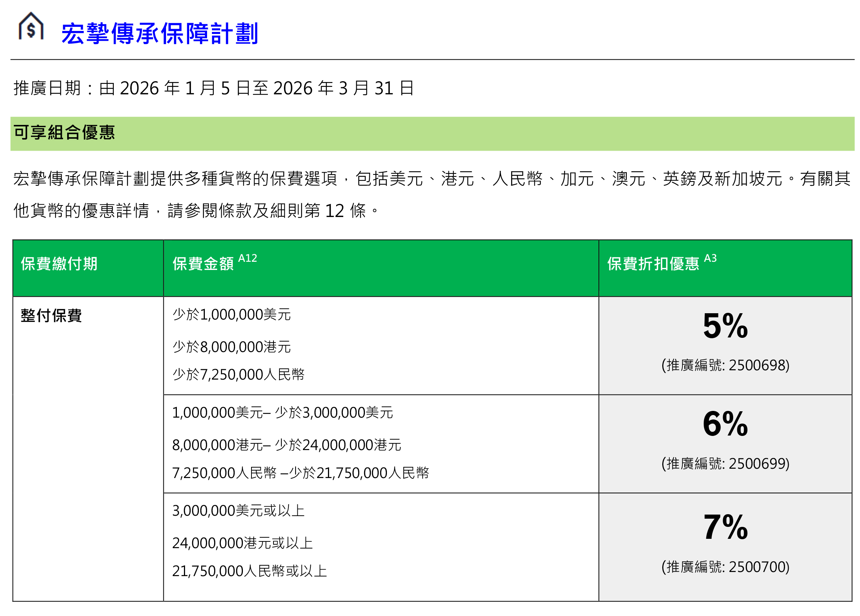
Task: Click the 保費金額 column header
Action: pos(203,264)
